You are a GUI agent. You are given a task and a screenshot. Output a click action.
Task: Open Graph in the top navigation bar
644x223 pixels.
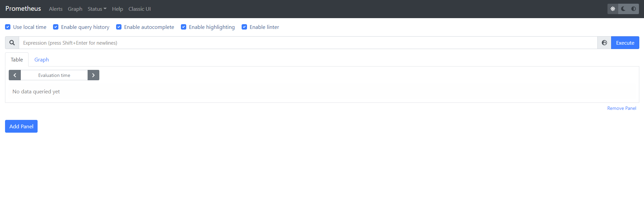(x=75, y=9)
